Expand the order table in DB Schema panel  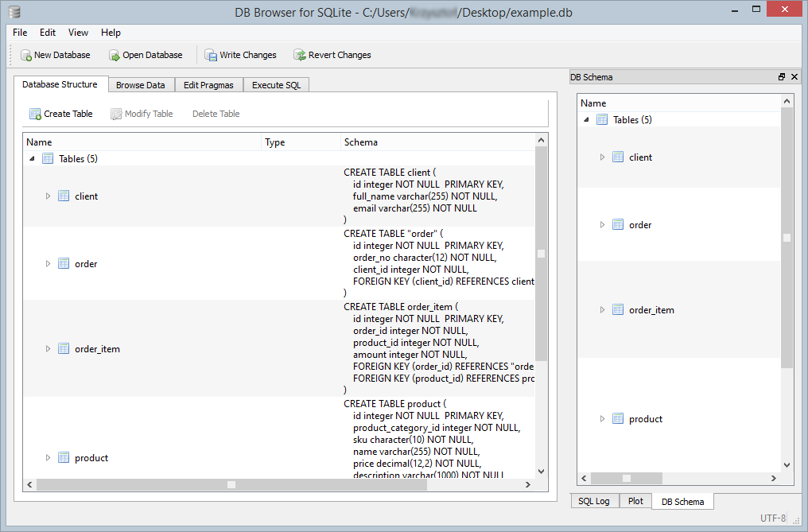pyautogui.click(x=602, y=225)
